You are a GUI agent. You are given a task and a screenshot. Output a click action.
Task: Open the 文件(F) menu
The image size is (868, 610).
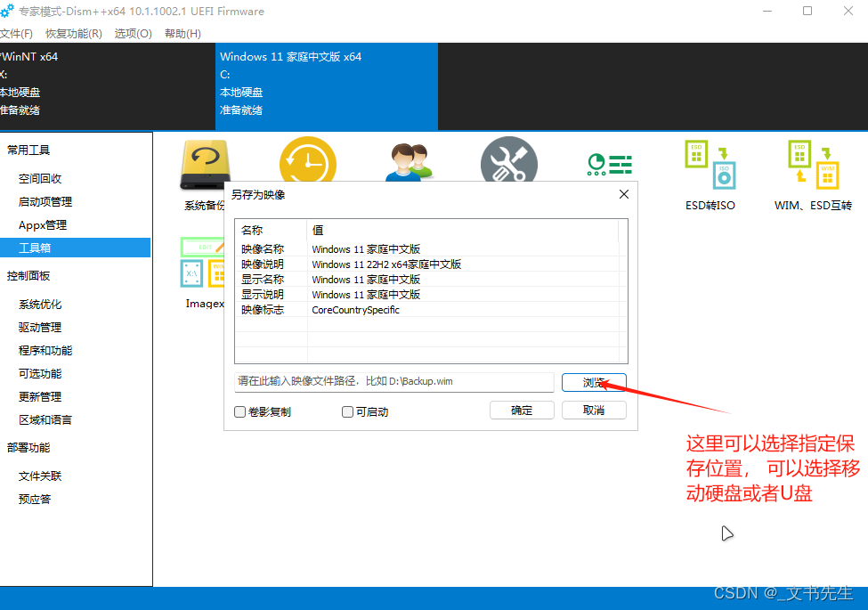(16, 34)
